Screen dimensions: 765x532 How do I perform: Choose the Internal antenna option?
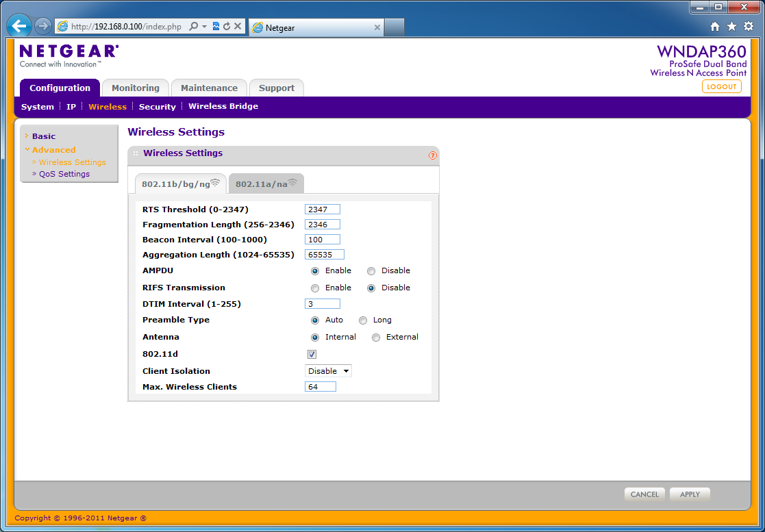(315, 338)
